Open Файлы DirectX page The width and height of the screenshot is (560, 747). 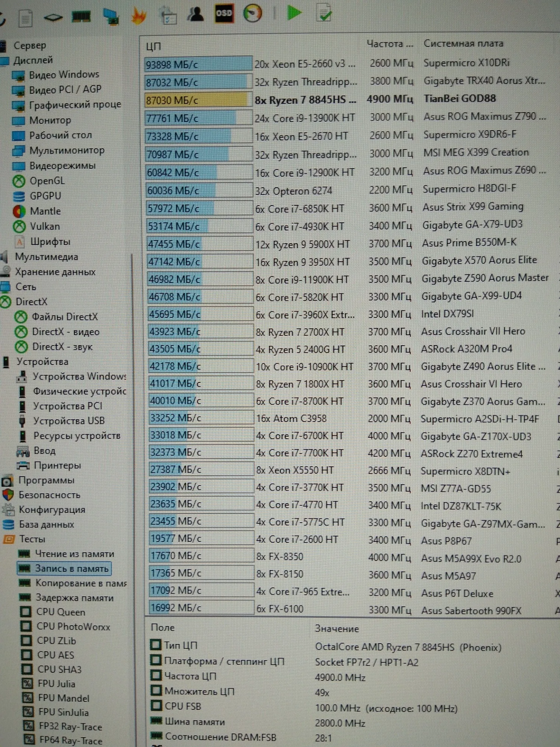65,317
